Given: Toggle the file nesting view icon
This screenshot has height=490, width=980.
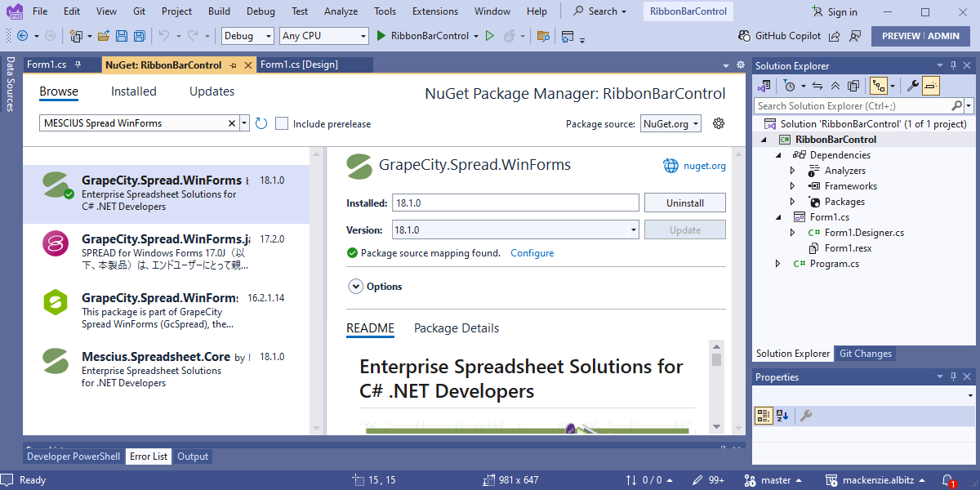Looking at the screenshot, I should (879, 86).
